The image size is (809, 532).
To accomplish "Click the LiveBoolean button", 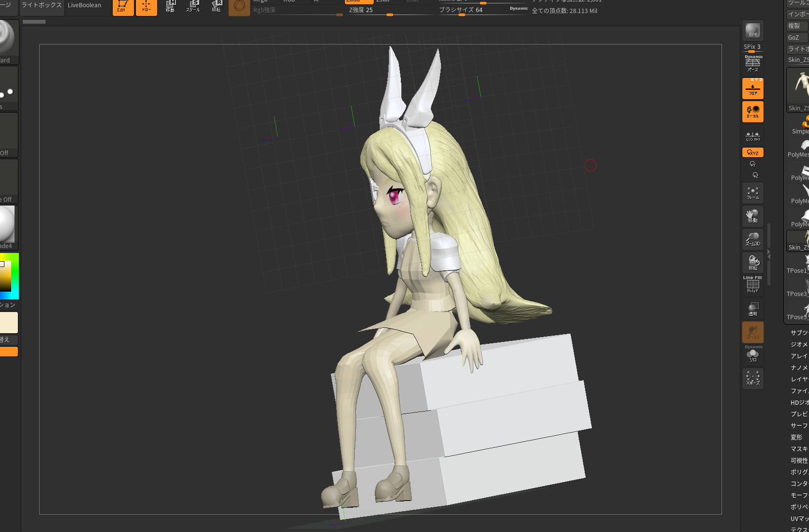I will point(84,5).
